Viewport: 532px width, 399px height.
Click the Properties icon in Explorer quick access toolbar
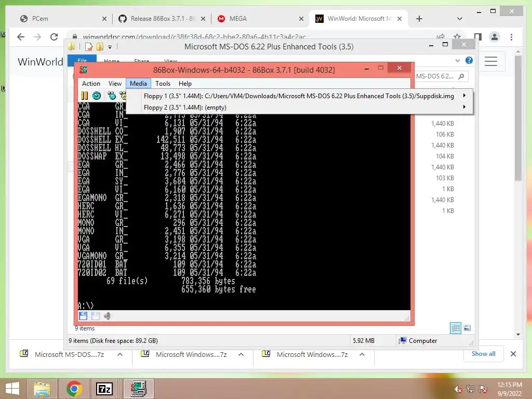pyautogui.click(x=89, y=47)
